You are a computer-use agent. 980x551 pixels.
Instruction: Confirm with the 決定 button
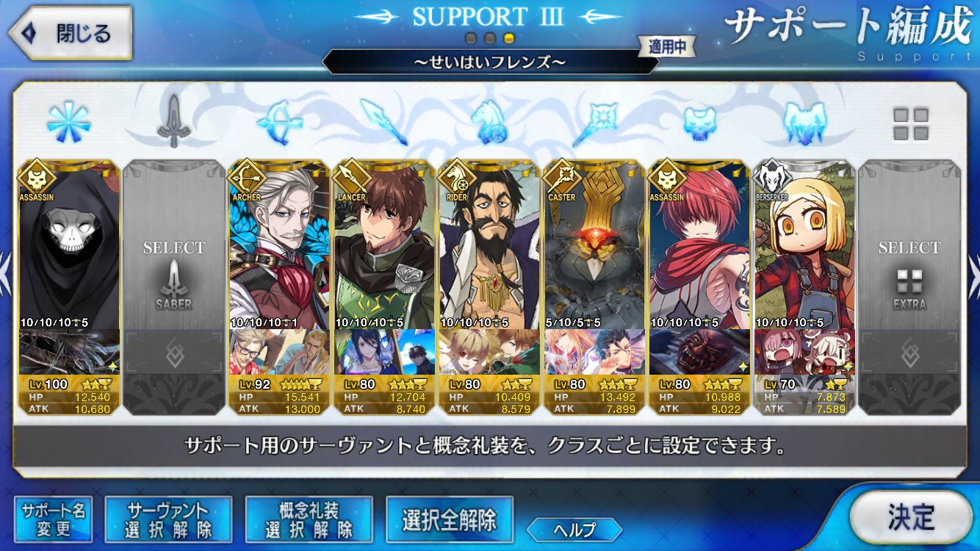(x=911, y=517)
